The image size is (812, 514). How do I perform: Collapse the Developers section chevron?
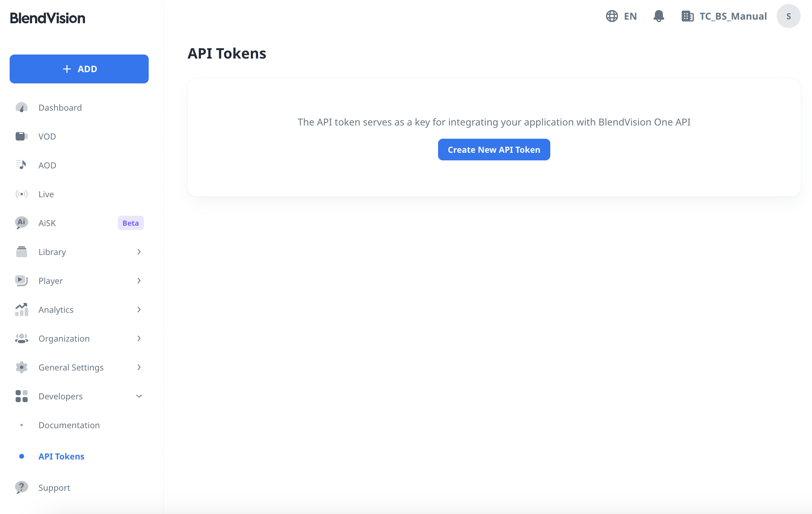[139, 396]
